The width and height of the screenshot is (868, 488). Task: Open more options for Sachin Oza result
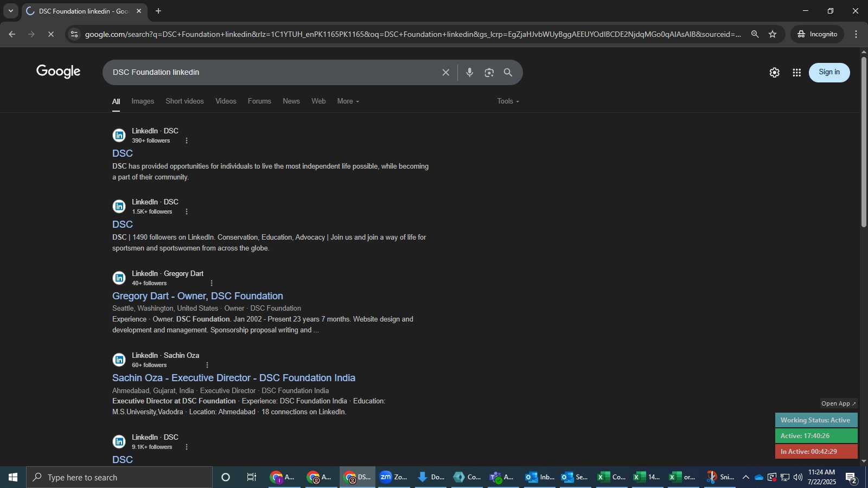point(207,365)
